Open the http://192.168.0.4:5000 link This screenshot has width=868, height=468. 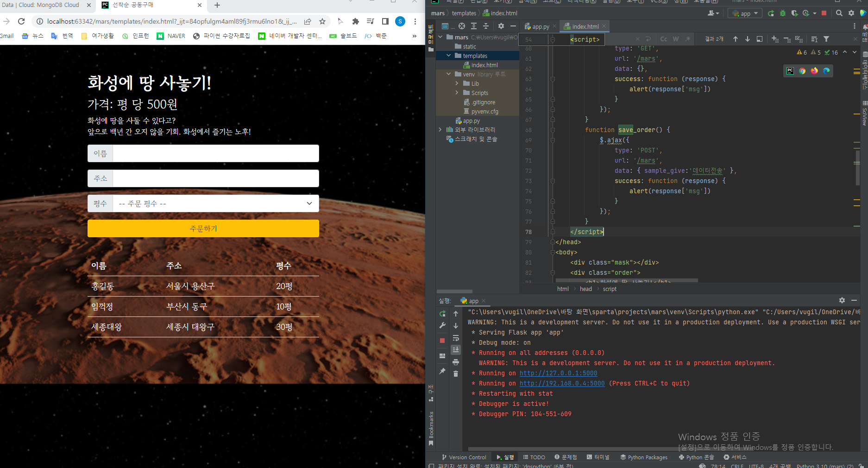(562, 384)
